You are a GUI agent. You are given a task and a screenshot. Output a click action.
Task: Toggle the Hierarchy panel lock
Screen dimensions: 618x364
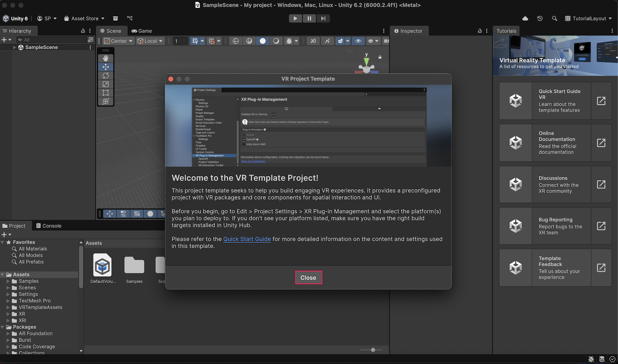(83, 31)
